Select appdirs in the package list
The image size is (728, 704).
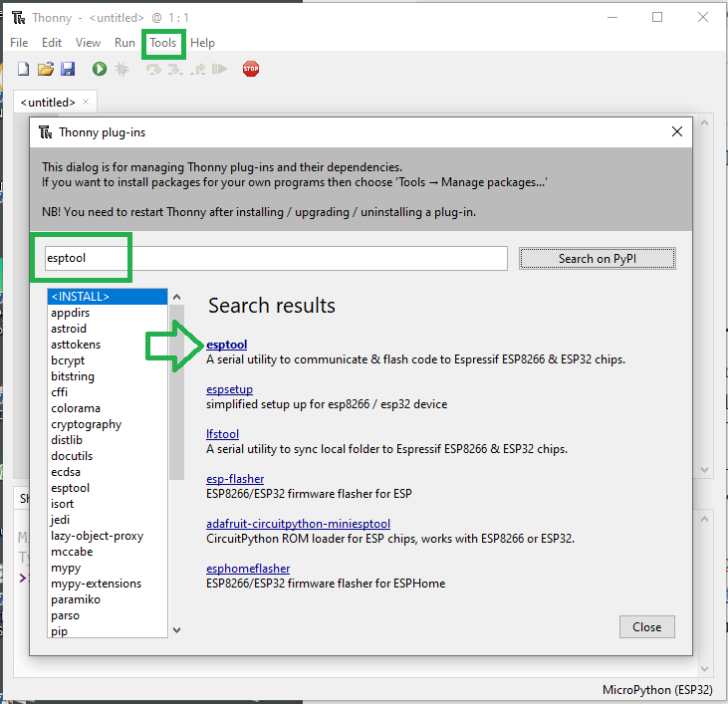tap(108, 313)
